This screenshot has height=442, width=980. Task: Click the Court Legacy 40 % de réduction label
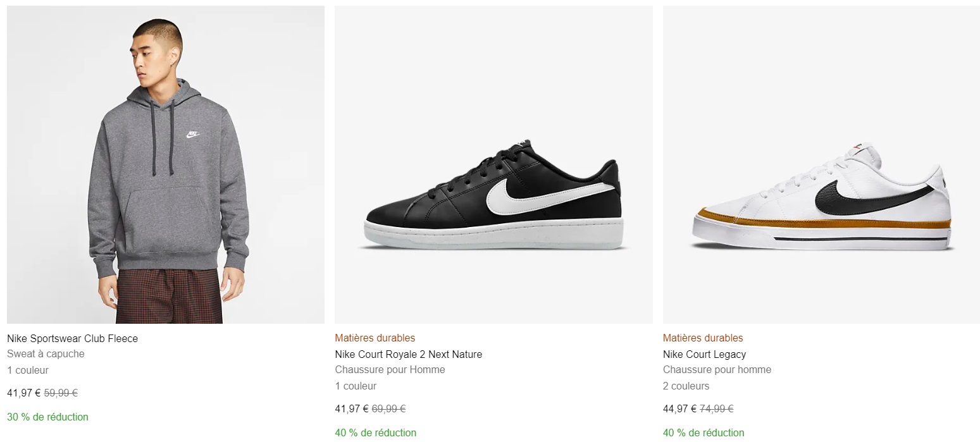click(704, 433)
